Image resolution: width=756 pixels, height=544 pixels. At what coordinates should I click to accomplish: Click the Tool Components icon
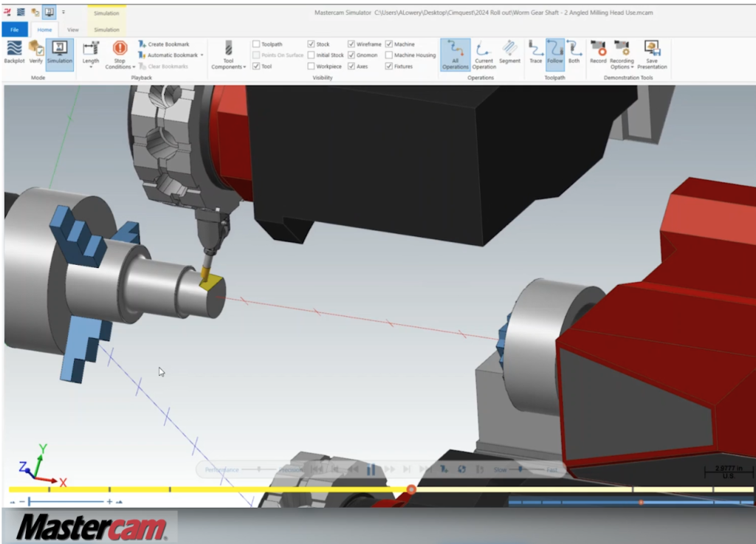229,48
